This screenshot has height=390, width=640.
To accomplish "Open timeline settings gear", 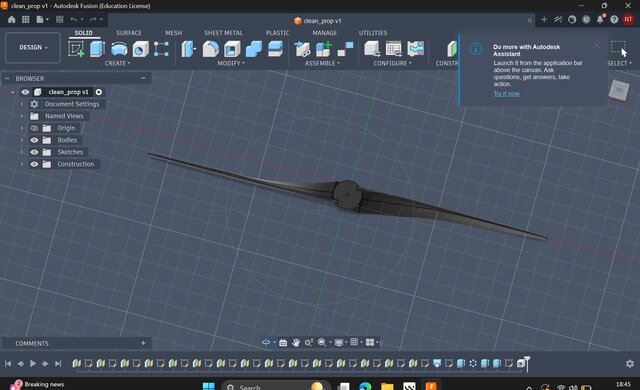I will click(630, 363).
